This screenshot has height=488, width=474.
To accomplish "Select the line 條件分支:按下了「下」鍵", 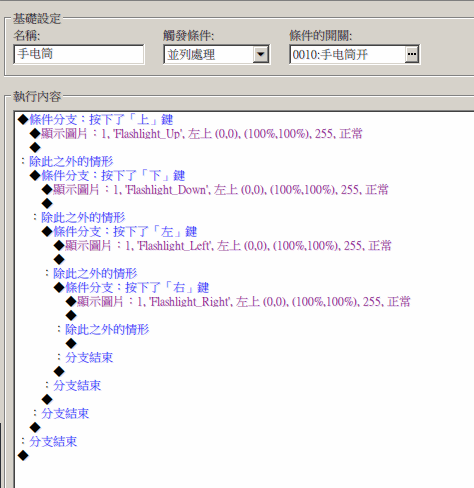I will (x=107, y=175).
